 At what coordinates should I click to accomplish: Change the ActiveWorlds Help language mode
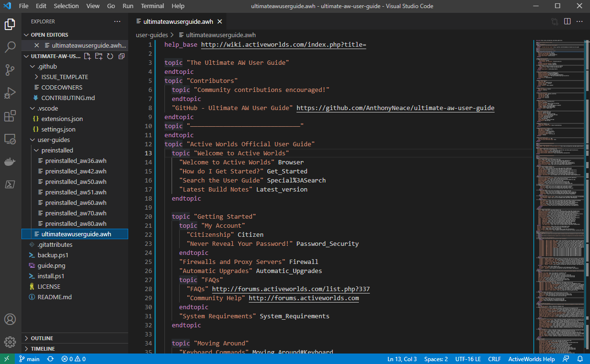point(531,359)
